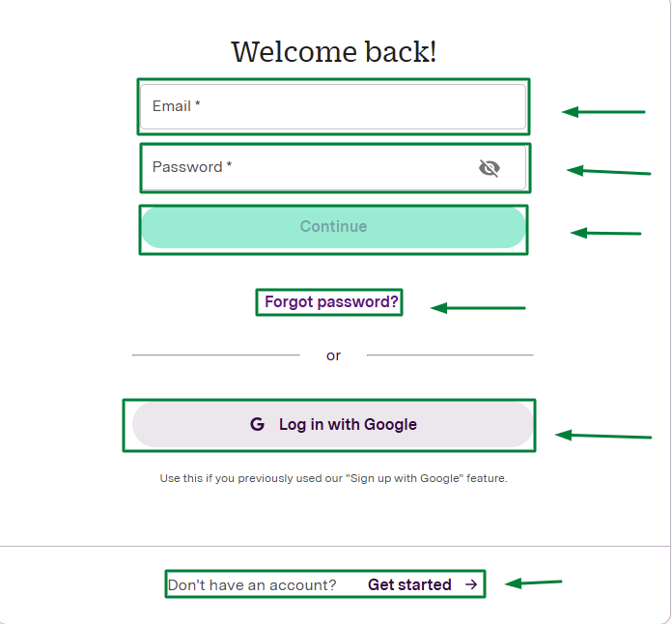Open the Forgot password? link
The width and height of the screenshot is (672, 624).
click(x=331, y=302)
